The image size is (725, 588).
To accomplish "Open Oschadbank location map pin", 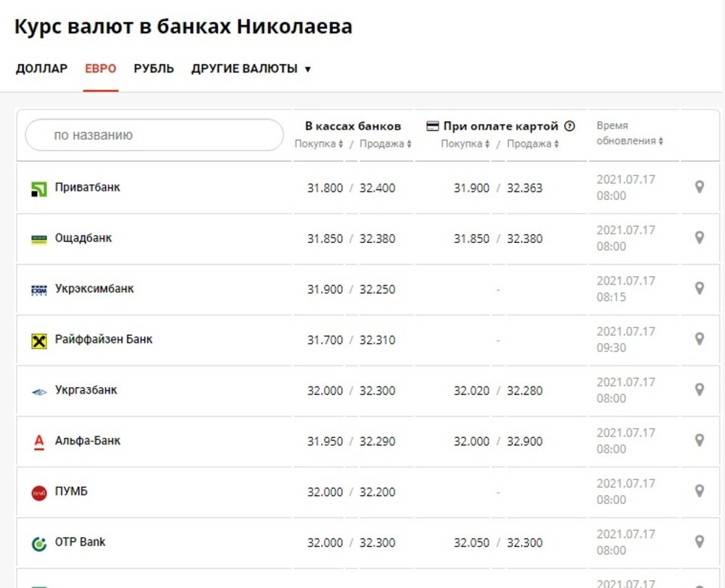I will 700,238.
